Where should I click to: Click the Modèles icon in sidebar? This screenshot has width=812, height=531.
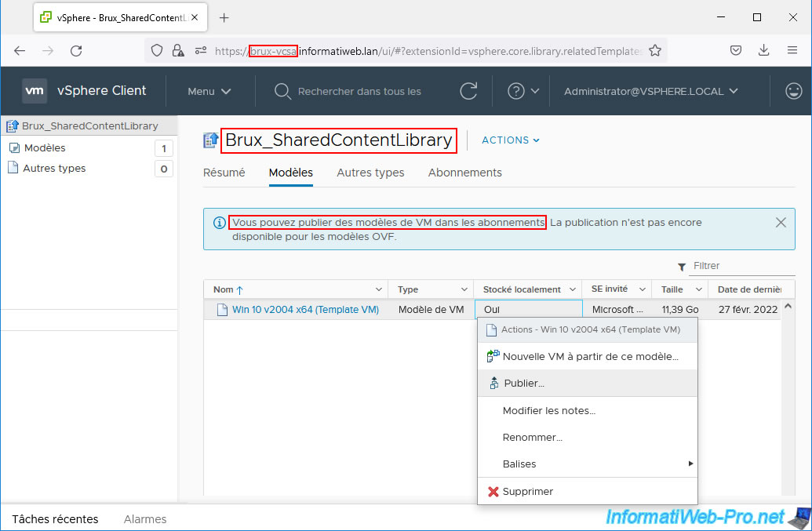point(14,148)
